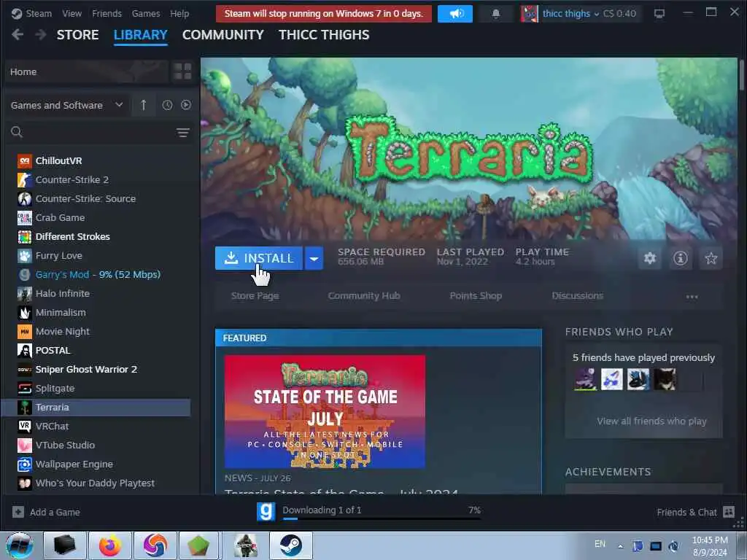Click the Crab Game icon
747x560 pixels.
pos(24,217)
